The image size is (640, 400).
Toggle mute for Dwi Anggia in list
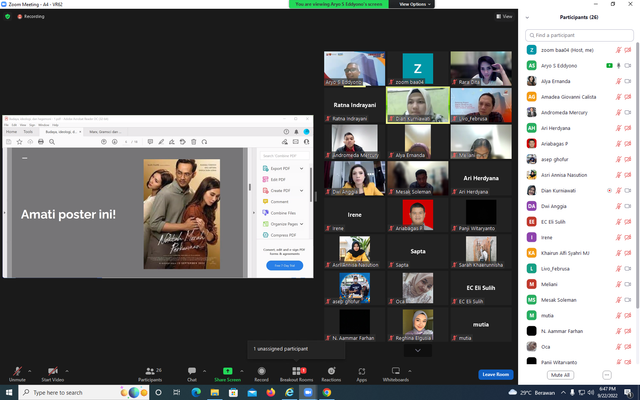click(x=619, y=206)
